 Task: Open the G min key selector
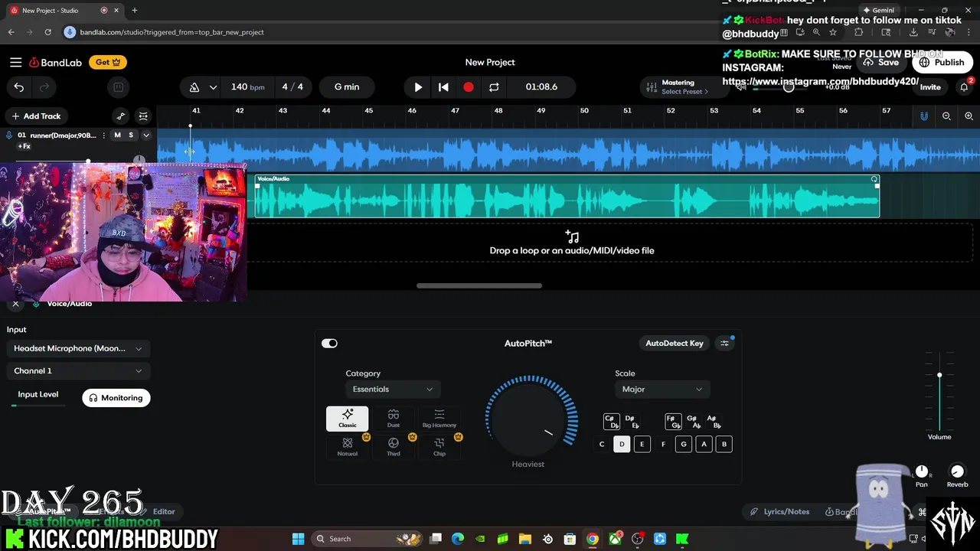tap(347, 87)
